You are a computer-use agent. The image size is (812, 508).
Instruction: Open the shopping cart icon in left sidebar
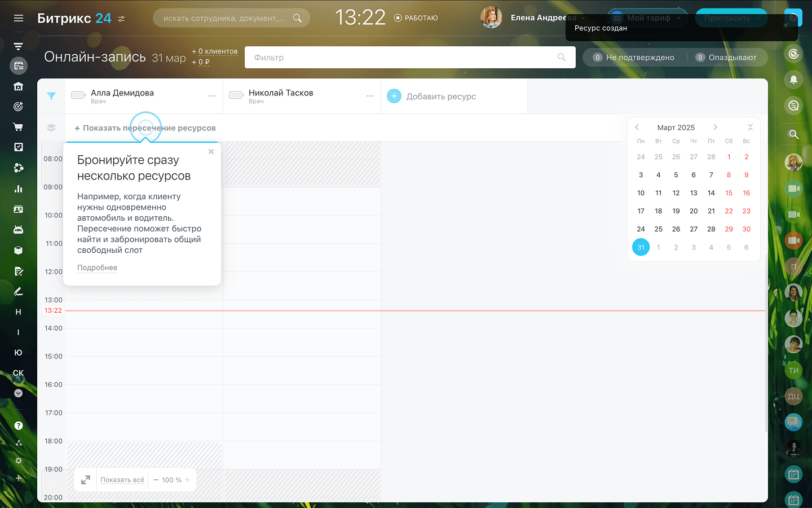point(19,127)
